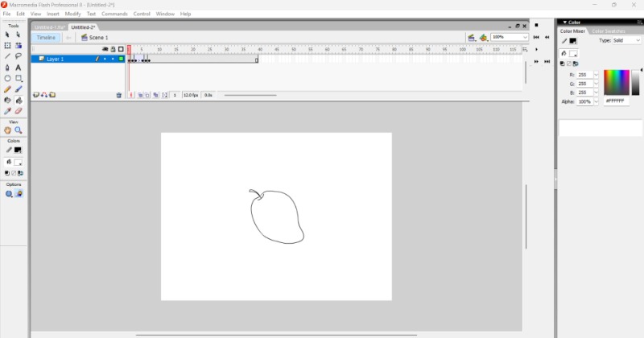
Task: Toggle lock on Layer 1
Action: click(x=112, y=59)
